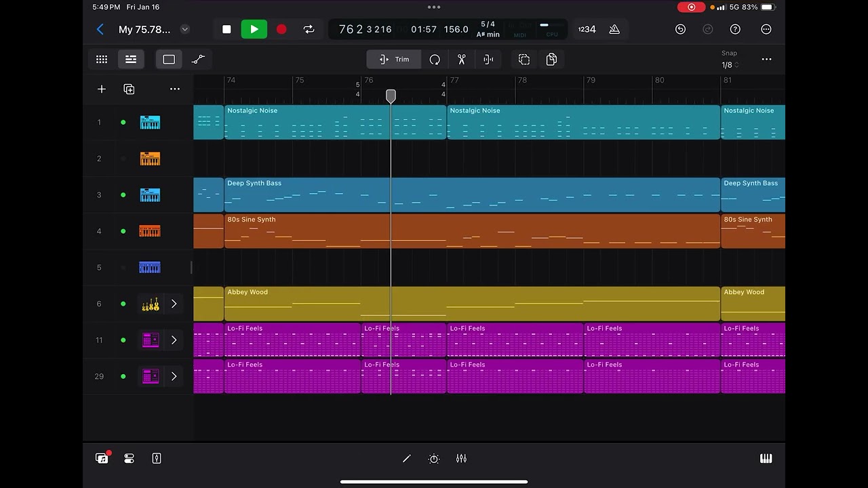The image size is (868, 488).
Task: Select the 80s Sine Synth region at bar 74
Action: [x=472, y=231]
